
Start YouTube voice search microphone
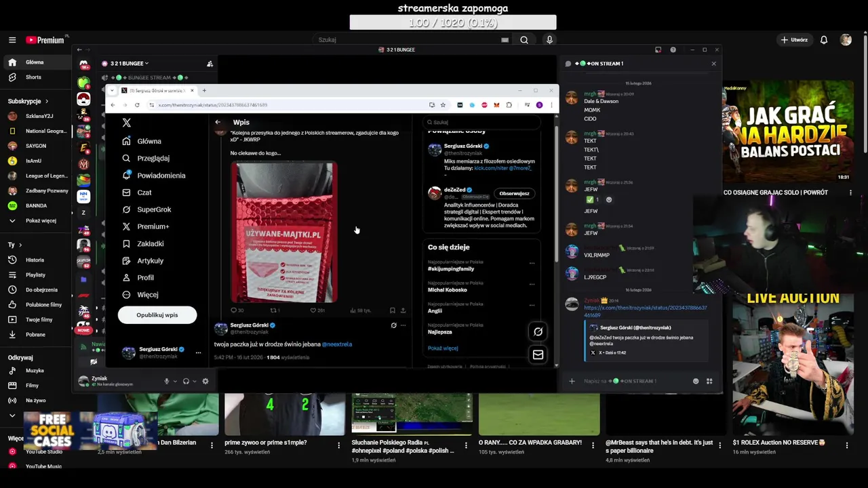click(550, 40)
